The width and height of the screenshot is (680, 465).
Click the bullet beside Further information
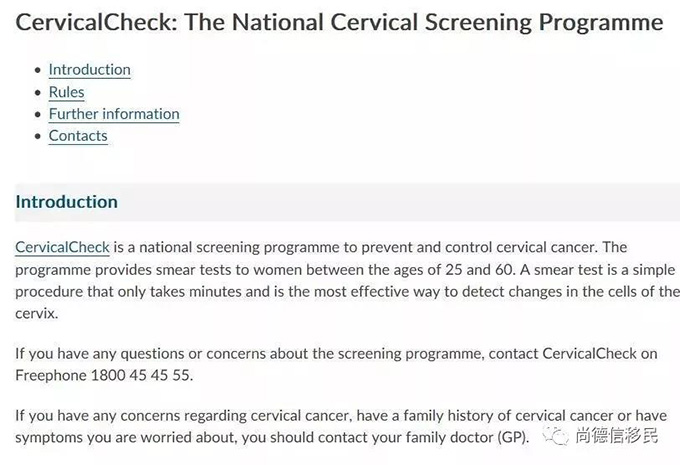(38, 114)
